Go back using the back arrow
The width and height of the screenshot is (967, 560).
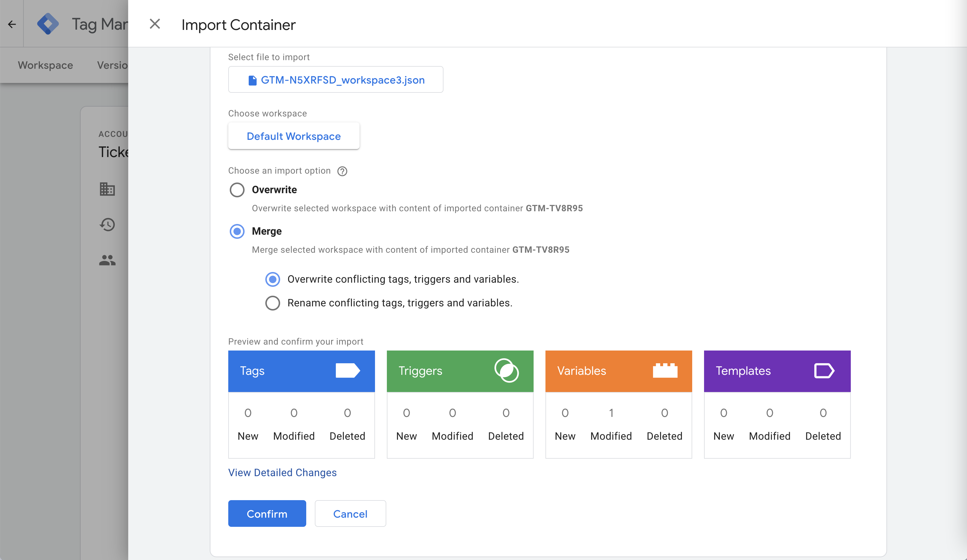[x=12, y=24]
